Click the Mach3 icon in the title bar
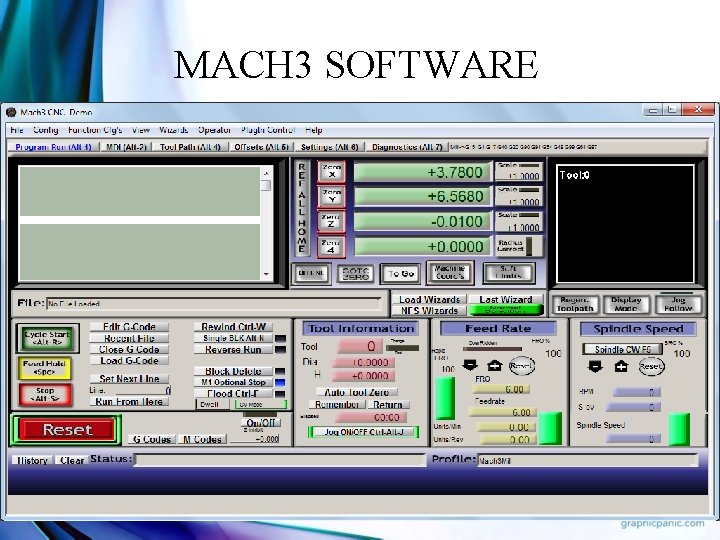720x540 pixels. pos(11,112)
